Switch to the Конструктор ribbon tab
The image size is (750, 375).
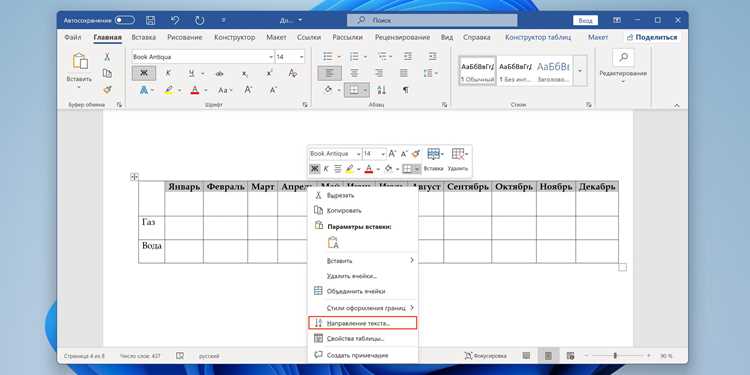click(x=234, y=37)
